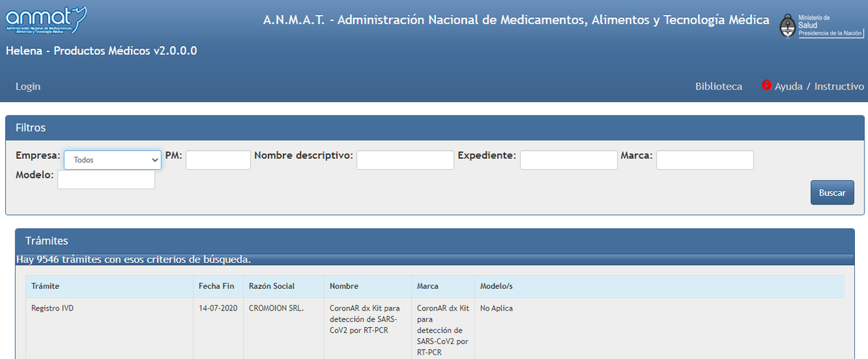The image size is (868, 359).
Task: Click the A.N.M.A.T. full name heading
Action: coord(516,20)
